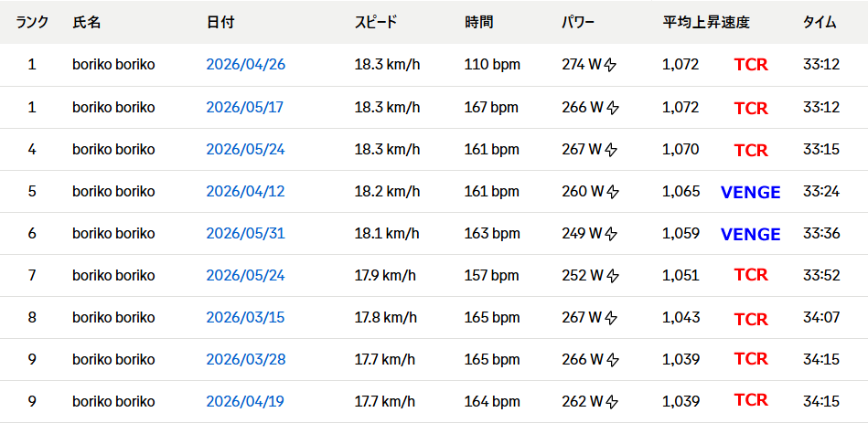Viewport: 868px width, 423px height.
Task: Click the 33:15 time value
Action: (821, 149)
